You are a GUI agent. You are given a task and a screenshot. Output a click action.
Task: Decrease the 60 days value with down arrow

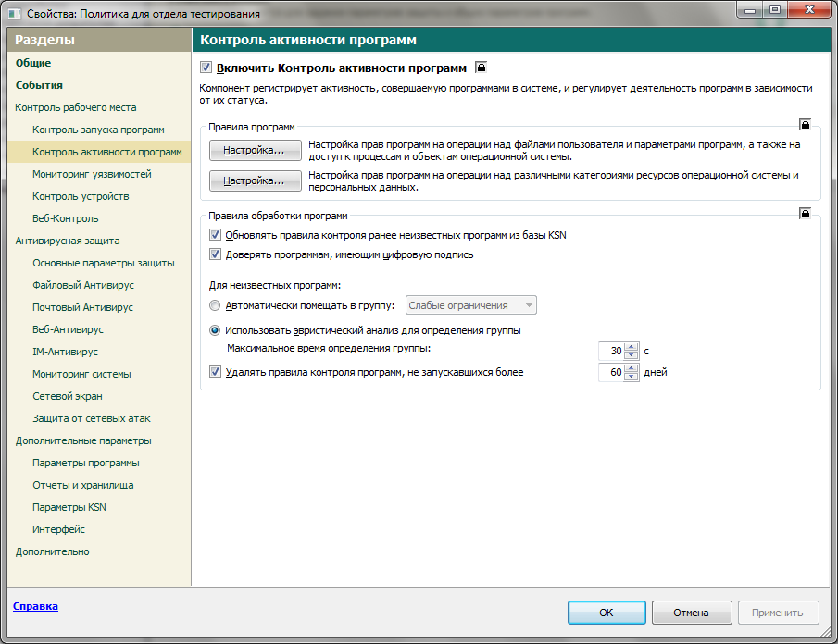click(x=632, y=377)
